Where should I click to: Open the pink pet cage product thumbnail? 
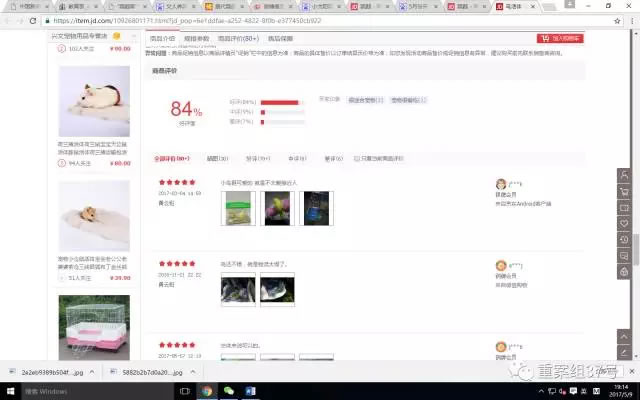coord(94,325)
